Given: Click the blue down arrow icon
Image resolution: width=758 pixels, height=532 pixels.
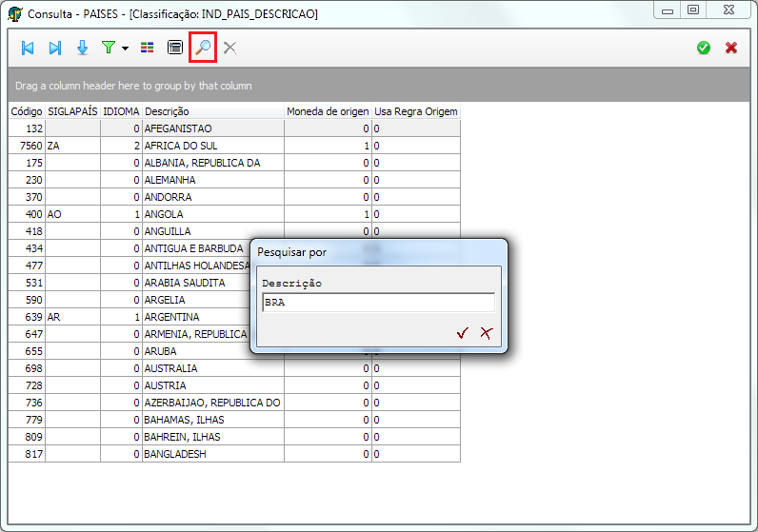Looking at the screenshot, I should point(82,48).
